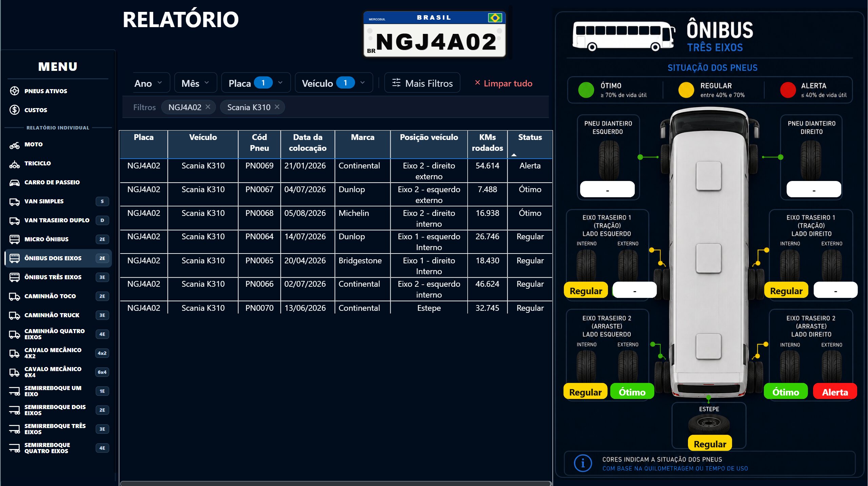Click the Michelin brand cell
The height and width of the screenshot is (486, 868).
click(362, 218)
